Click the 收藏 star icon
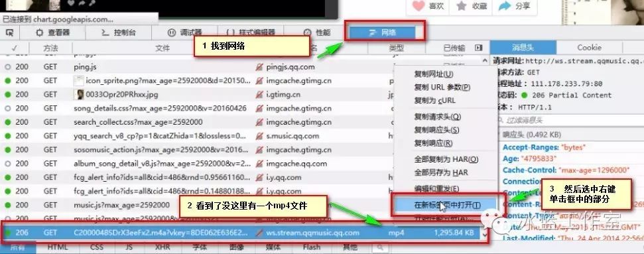Screen dimensions: 644x254 (462, 6)
